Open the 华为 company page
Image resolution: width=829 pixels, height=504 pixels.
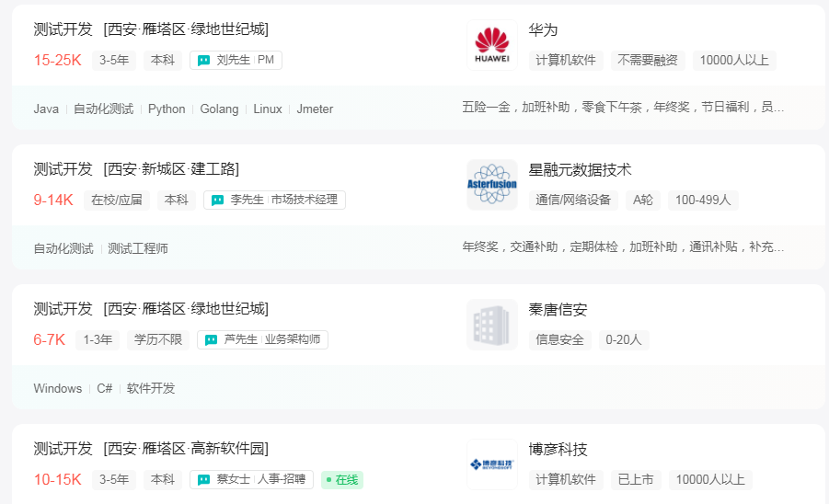click(x=543, y=30)
